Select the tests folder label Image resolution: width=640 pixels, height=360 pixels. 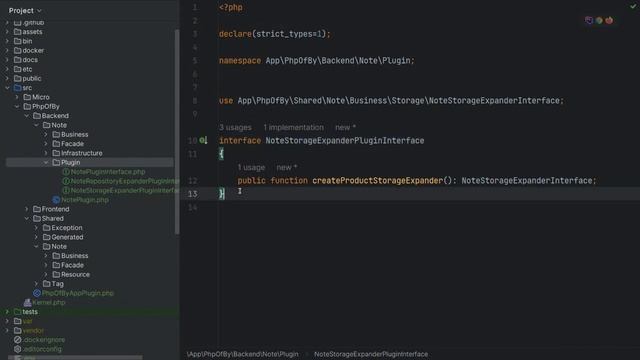pyautogui.click(x=30, y=312)
